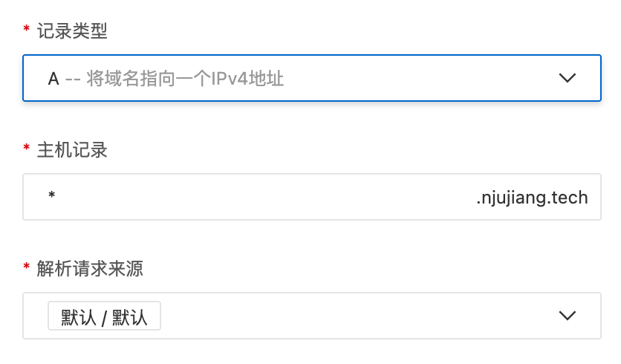Click the -- dashes after A
Viewport: 621px width, 364px height.
pos(73,78)
